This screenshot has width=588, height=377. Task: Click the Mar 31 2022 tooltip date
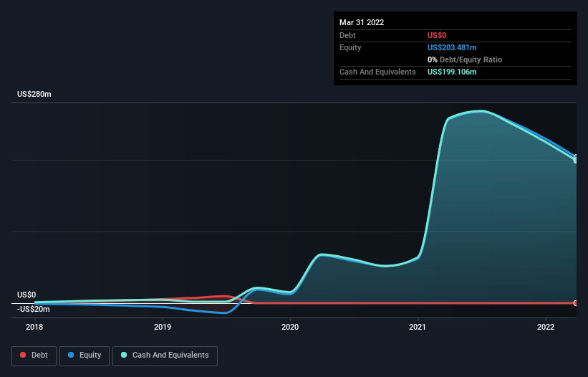point(362,22)
